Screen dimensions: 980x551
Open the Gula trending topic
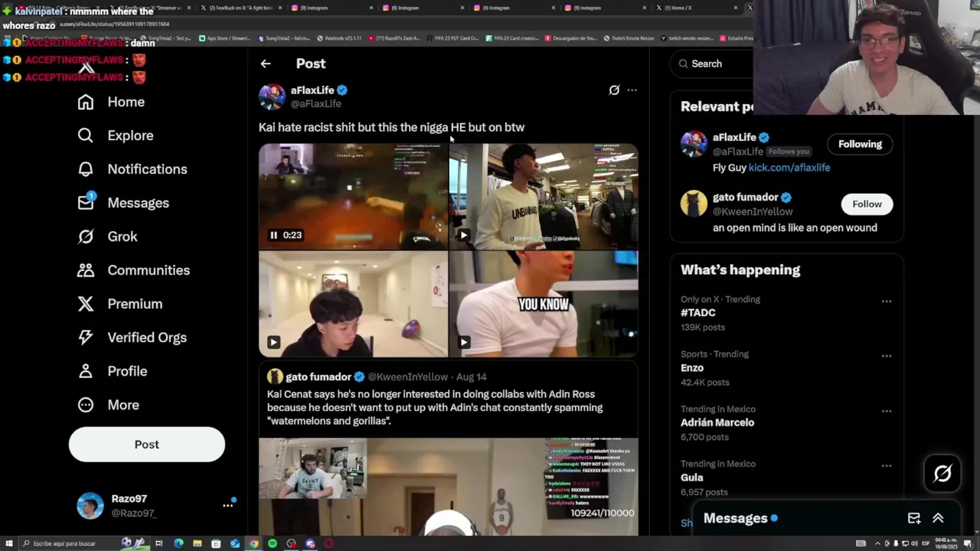[x=692, y=478]
